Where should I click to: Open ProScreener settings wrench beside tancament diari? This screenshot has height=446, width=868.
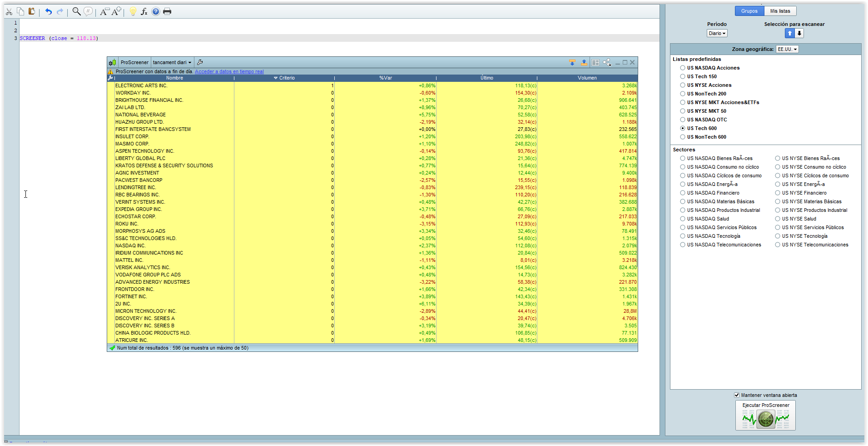[x=200, y=62]
